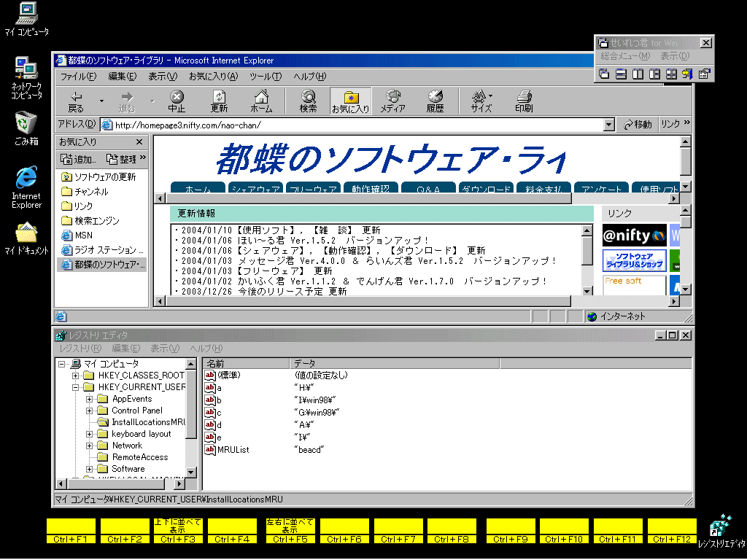
Task: Click the cascade windows icon in せいれつ君
Action: tap(604, 74)
